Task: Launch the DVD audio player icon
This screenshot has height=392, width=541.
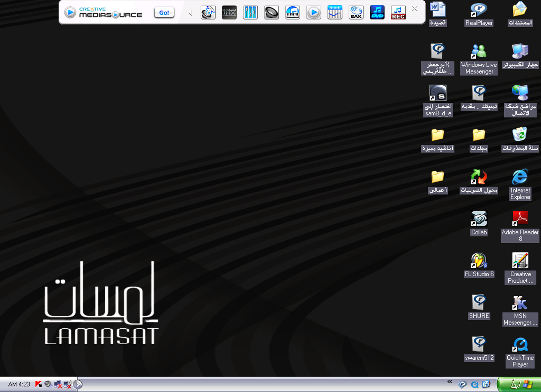Action: click(x=377, y=13)
